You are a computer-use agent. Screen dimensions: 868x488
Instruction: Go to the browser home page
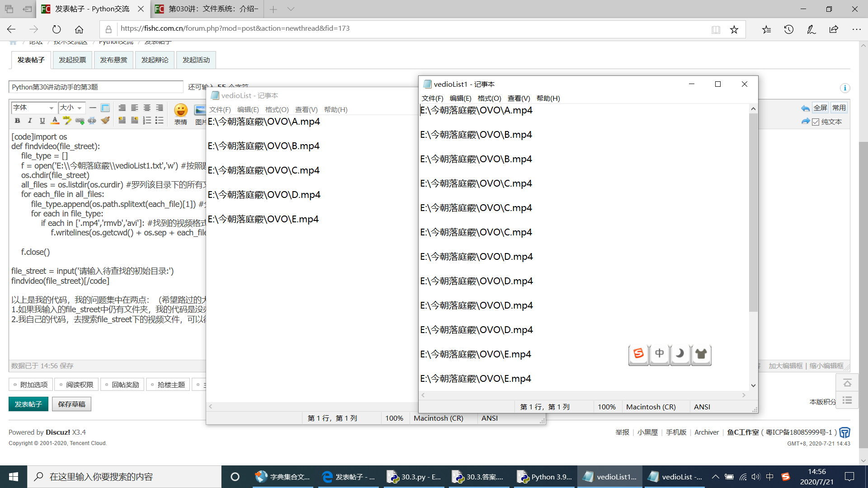pyautogui.click(x=79, y=29)
